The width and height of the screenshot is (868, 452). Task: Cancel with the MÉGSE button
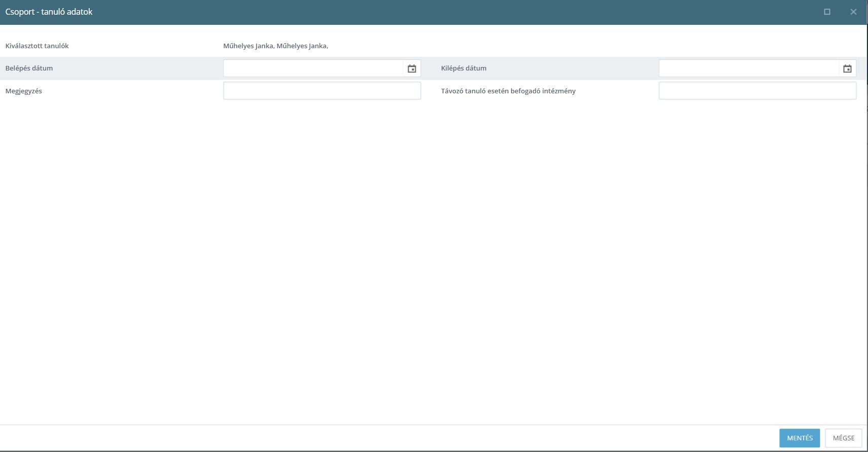844,438
